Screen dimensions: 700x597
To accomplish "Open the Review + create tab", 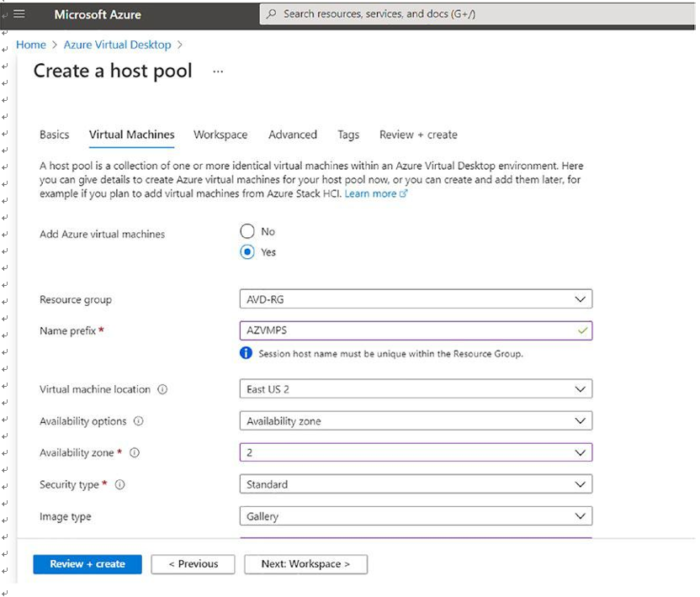I will point(418,135).
